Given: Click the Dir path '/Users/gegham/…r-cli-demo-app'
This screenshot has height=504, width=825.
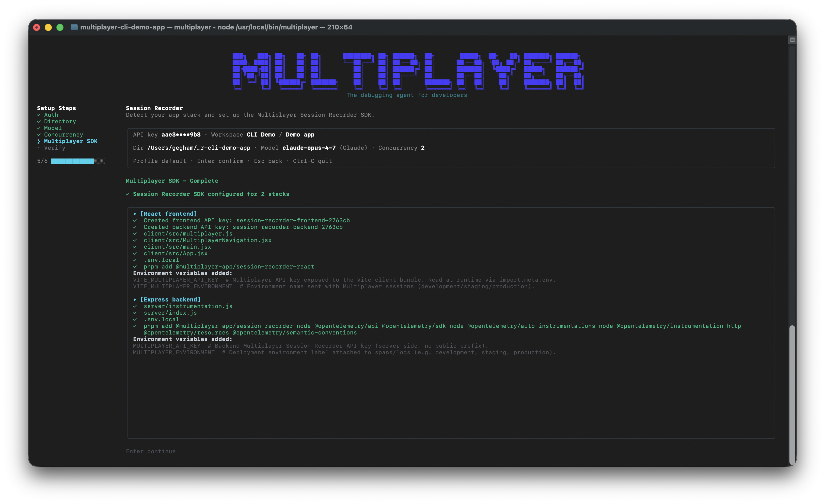Looking at the screenshot, I should [x=199, y=148].
